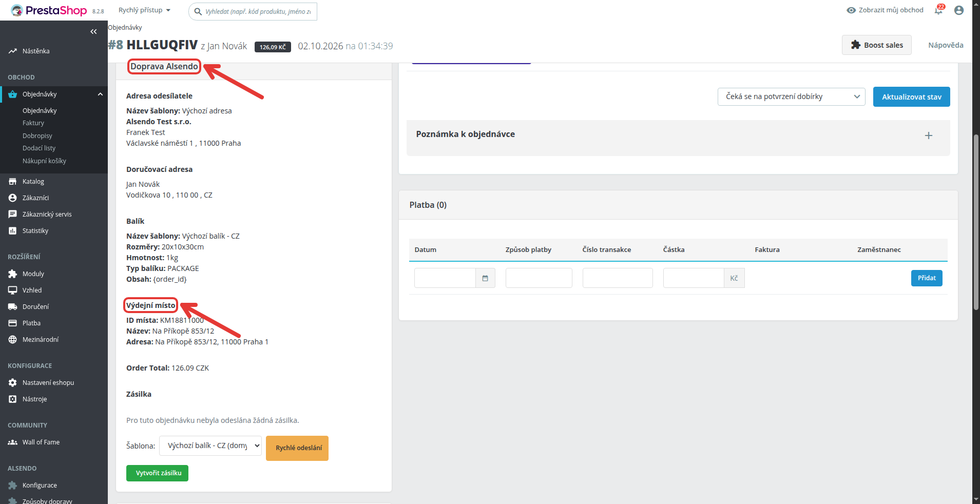Click the page vertical scrollbar
980x504 pixels.
tap(976, 222)
